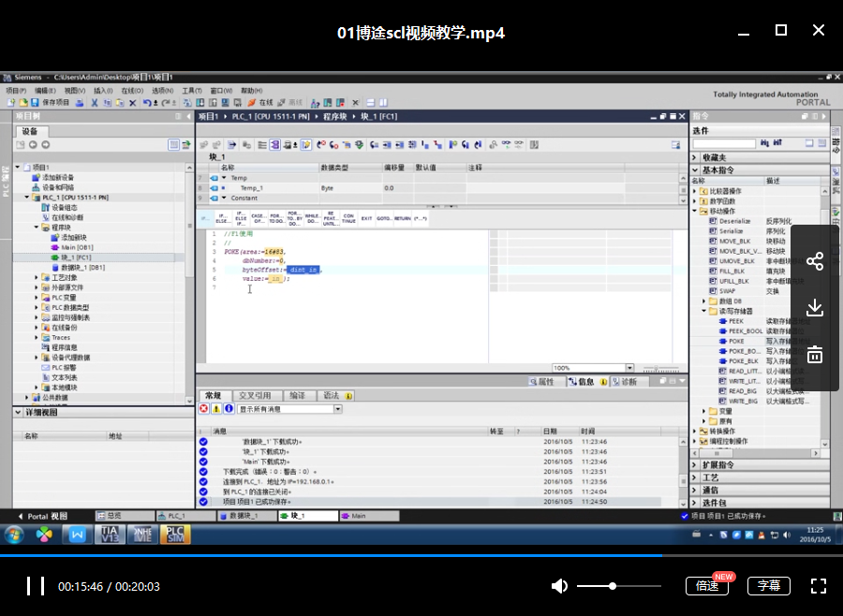Insert CASE... OF SCL snippet
Screen dimensions: 843x616
click(x=259, y=218)
